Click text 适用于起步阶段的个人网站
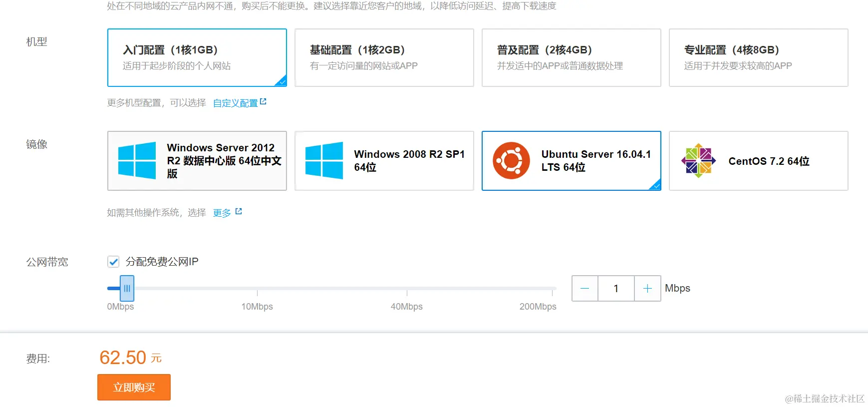This screenshot has width=868, height=407. point(177,66)
